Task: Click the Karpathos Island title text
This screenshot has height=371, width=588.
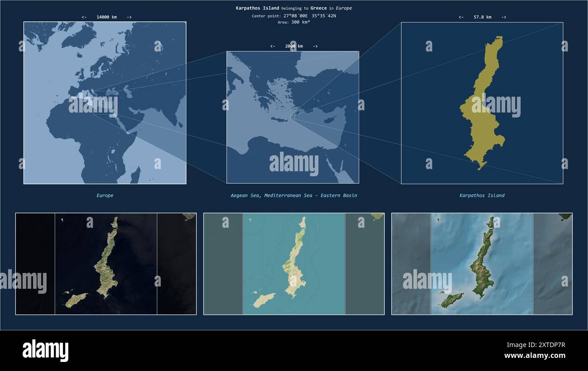Action: coord(257,8)
